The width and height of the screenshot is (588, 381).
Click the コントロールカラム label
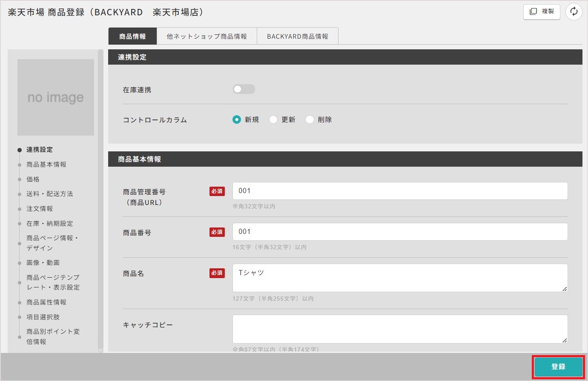155,120
